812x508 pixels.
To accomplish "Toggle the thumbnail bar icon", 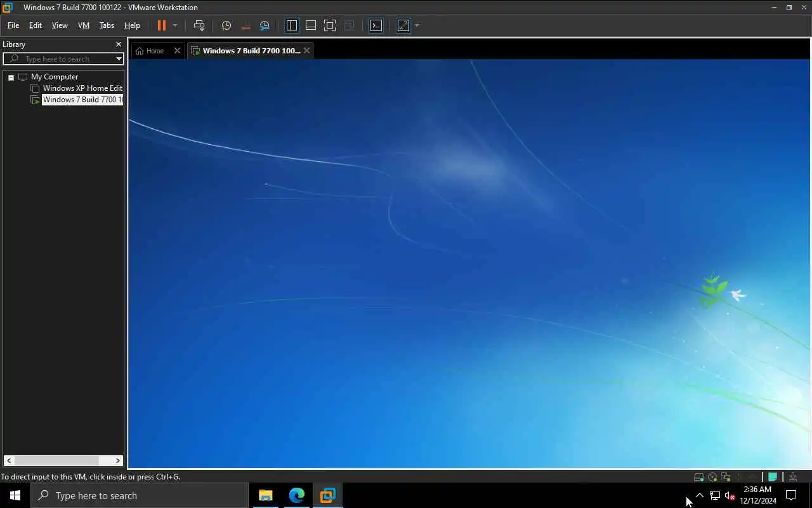I will pyautogui.click(x=311, y=25).
